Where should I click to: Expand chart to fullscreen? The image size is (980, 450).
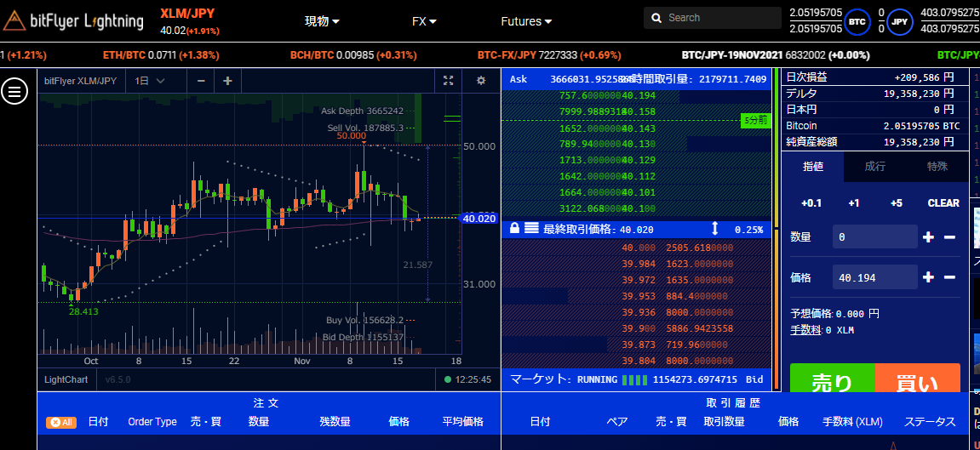[x=448, y=81]
